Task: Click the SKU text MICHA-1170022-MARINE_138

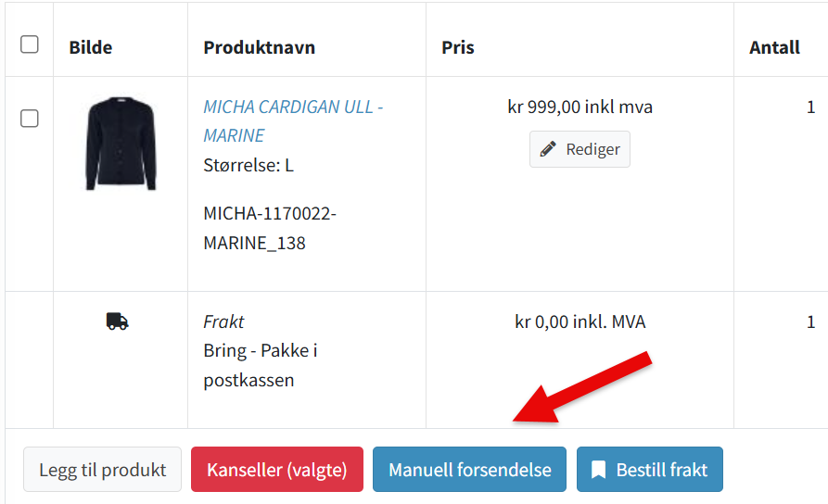Action: click(270, 228)
